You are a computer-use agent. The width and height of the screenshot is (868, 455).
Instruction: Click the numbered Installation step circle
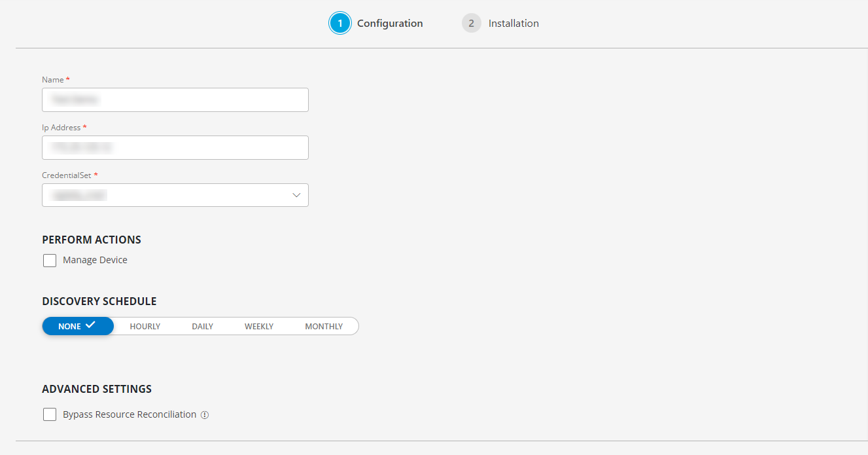click(471, 23)
